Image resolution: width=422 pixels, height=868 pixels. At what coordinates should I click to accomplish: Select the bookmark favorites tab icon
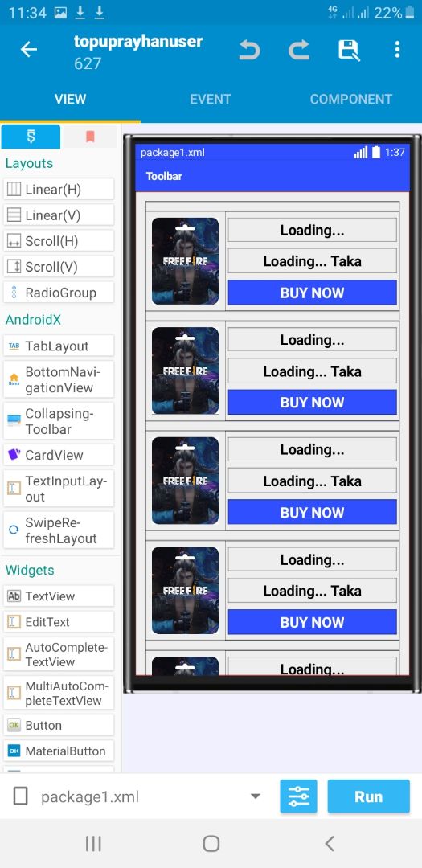90,137
